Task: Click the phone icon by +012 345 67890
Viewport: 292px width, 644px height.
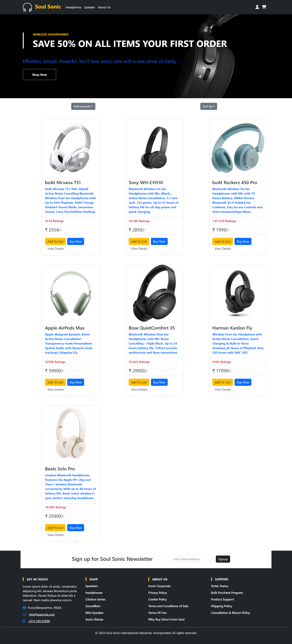Action: [24, 621]
